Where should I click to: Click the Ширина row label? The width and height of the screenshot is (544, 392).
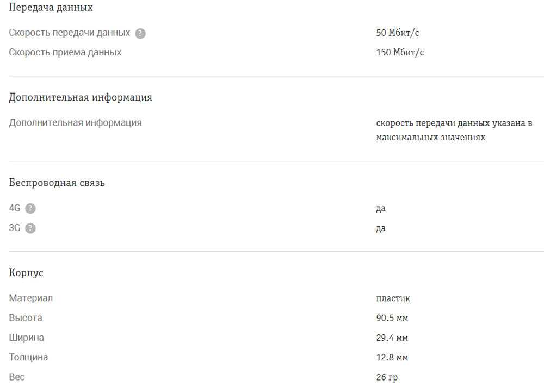coord(27,338)
